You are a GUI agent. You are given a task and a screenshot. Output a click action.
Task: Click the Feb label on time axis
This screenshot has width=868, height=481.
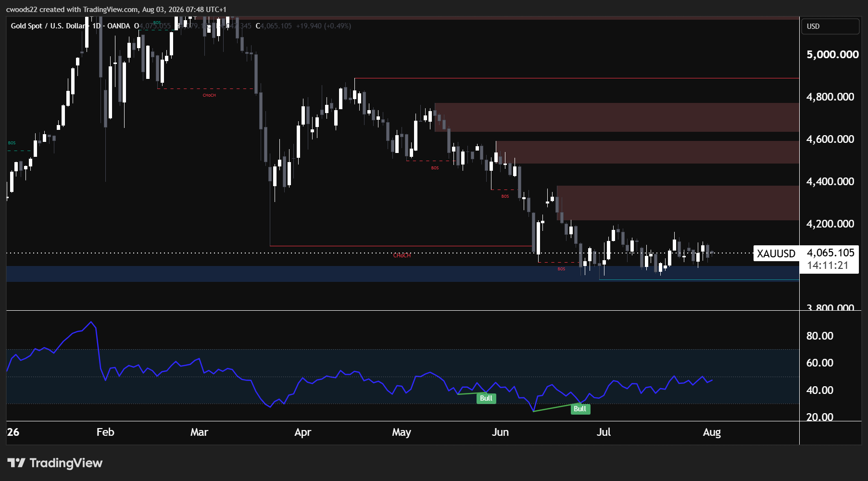point(105,432)
